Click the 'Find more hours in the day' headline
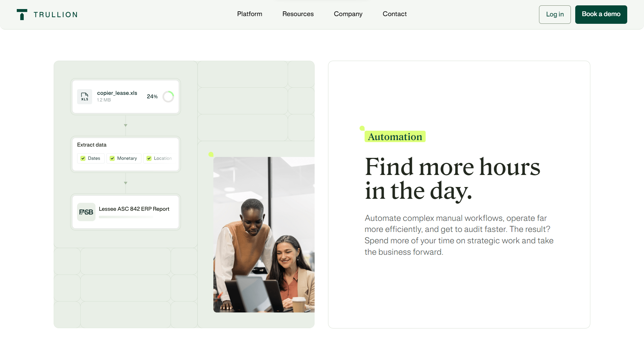 coord(452,179)
